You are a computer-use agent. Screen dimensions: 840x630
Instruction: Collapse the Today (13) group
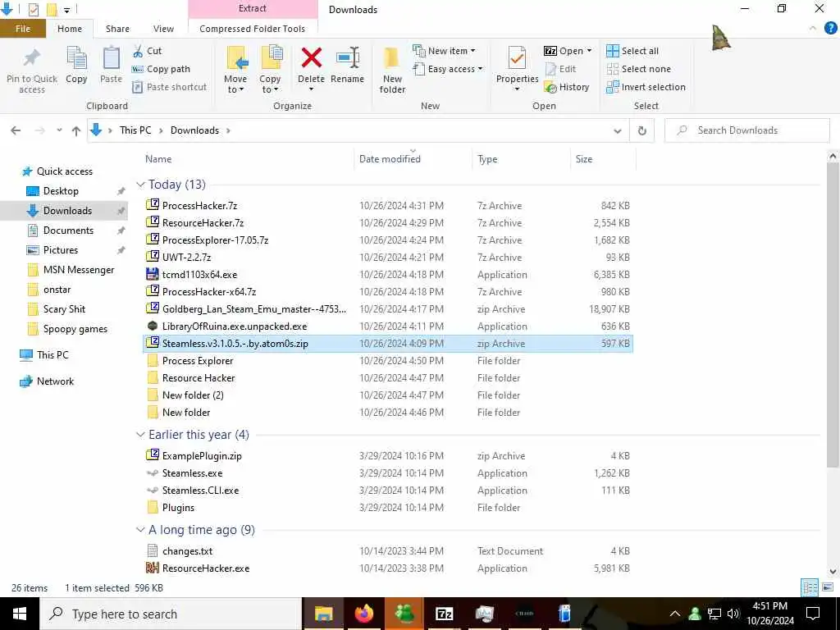[140, 185]
